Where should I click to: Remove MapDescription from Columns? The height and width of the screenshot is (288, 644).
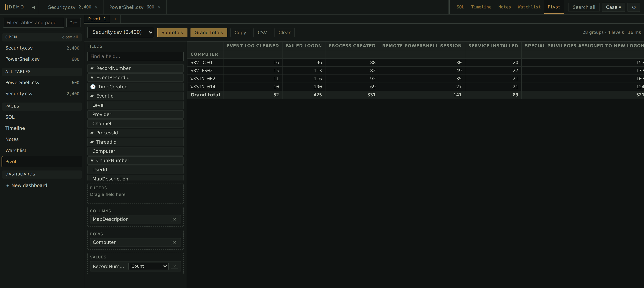pyautogui.click(x=174, y=219)
